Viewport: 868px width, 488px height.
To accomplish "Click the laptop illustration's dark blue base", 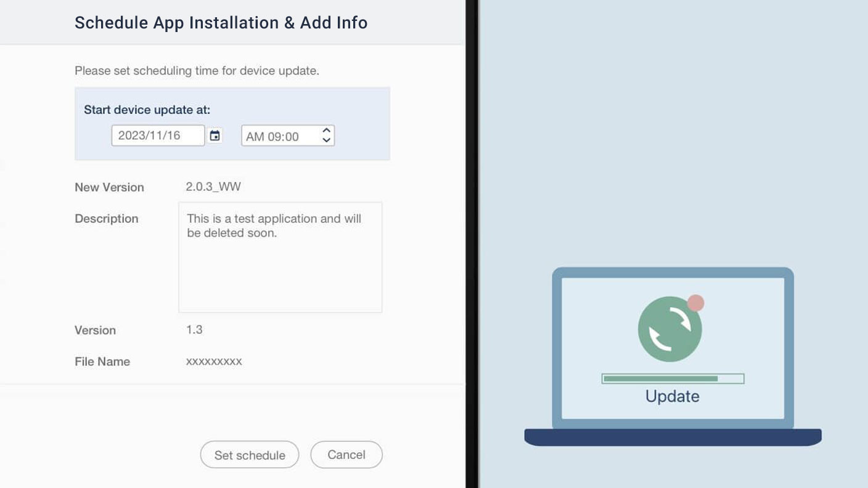I will tap(673, 437).
